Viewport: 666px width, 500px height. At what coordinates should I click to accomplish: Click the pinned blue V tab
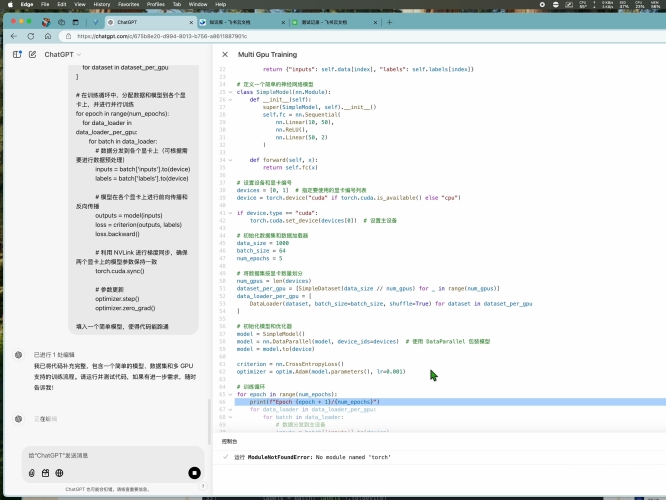click(96, 22)
